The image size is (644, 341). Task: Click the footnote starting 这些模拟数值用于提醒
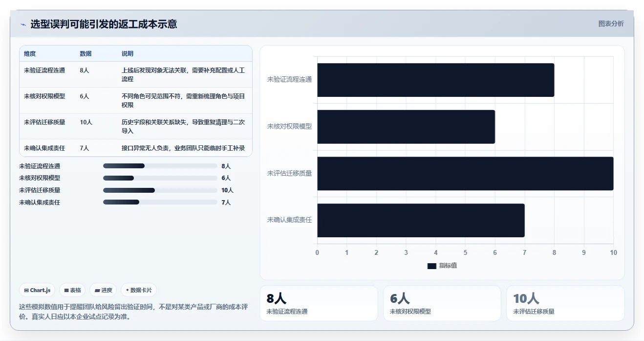click(x=134, y=312)
